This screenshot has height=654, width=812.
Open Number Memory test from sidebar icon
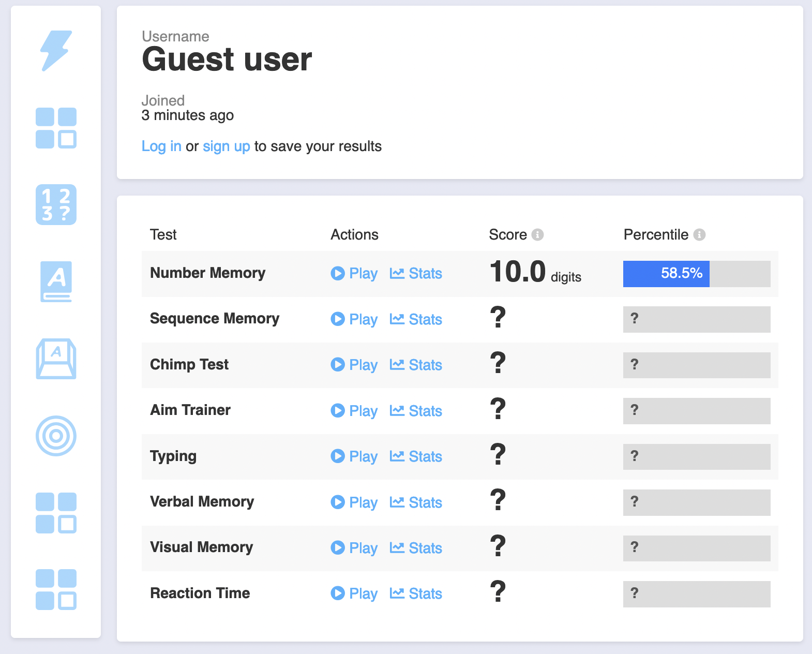tap(56, 204)
